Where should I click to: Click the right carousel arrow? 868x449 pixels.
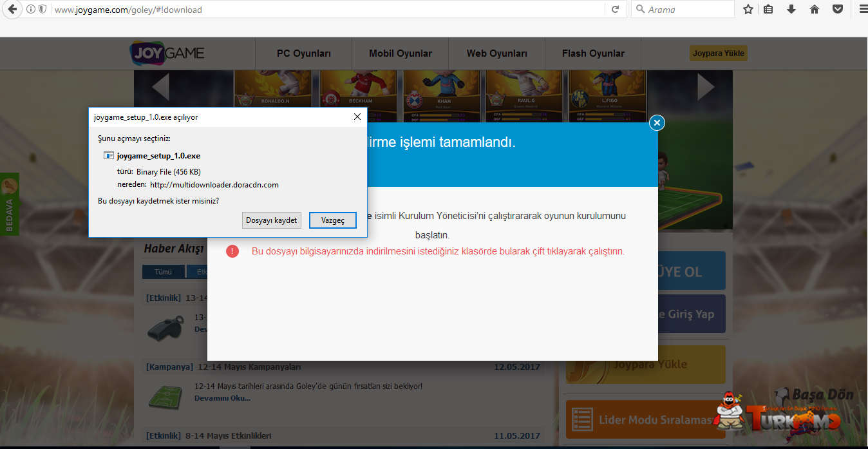coord(706,87)
